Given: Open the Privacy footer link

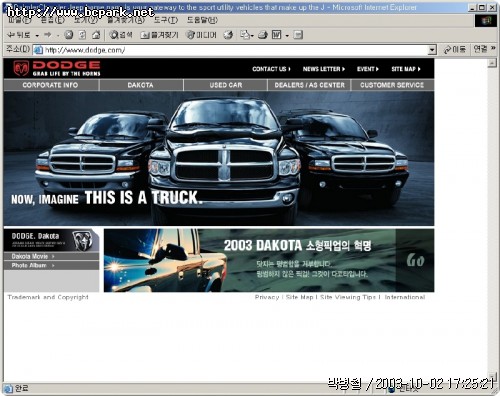Looking at the screenshot, I should (267, 297).
